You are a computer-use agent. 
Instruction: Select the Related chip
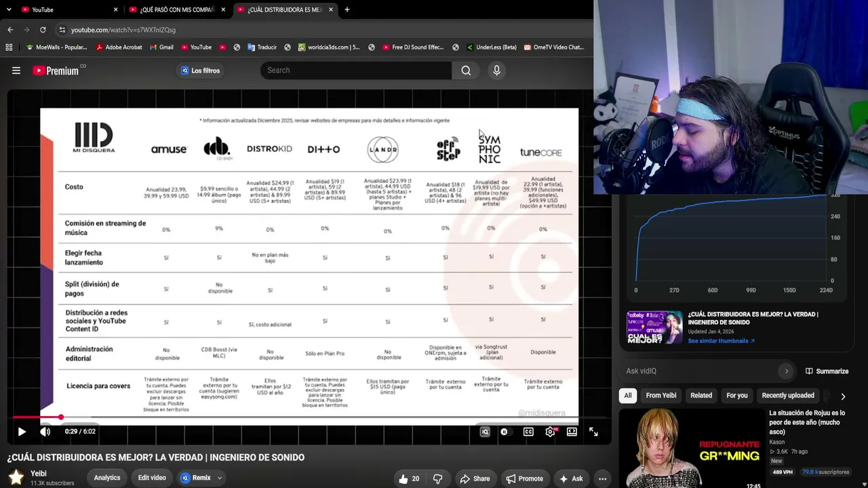701,395
